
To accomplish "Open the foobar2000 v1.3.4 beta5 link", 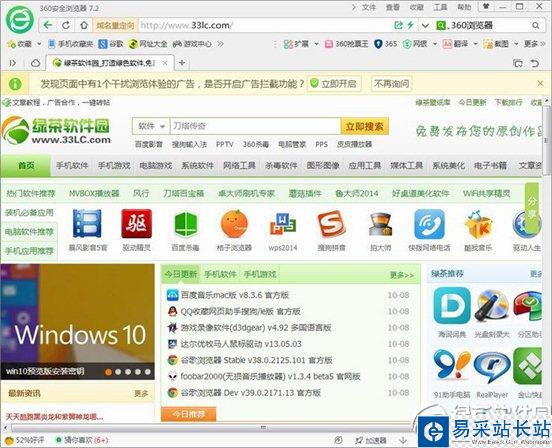I will coord(270,376).
